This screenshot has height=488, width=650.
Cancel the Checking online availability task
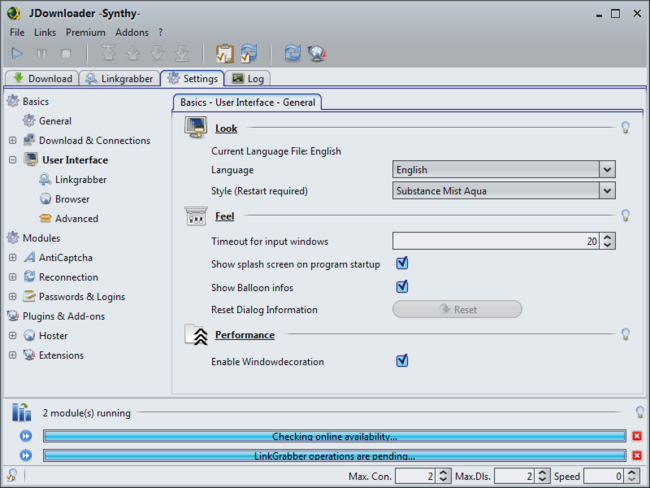click(x=637, y=436)
